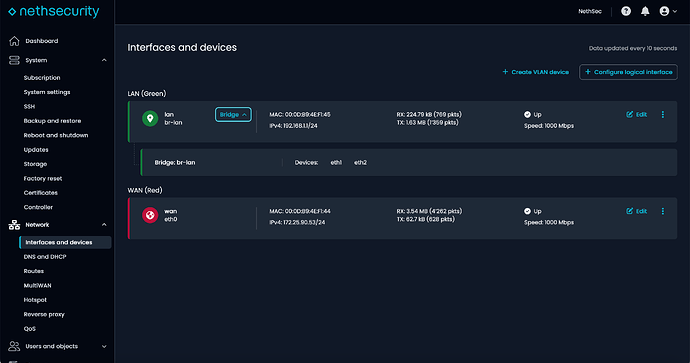The width and height of the screenshot is (690, 363).
Task: Click the System stack icon
Action: pyautogui.click(x=14, y=60)
